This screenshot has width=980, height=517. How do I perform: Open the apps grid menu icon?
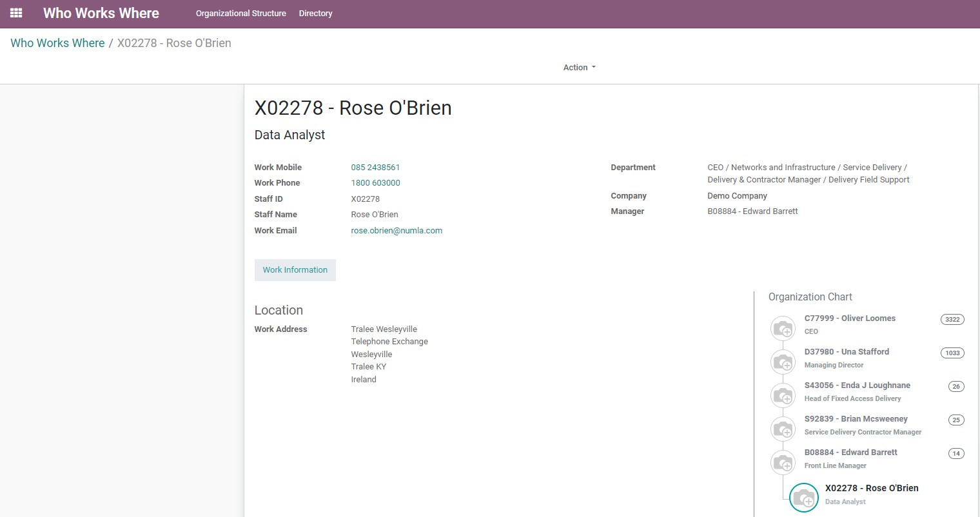pos(16,13)
